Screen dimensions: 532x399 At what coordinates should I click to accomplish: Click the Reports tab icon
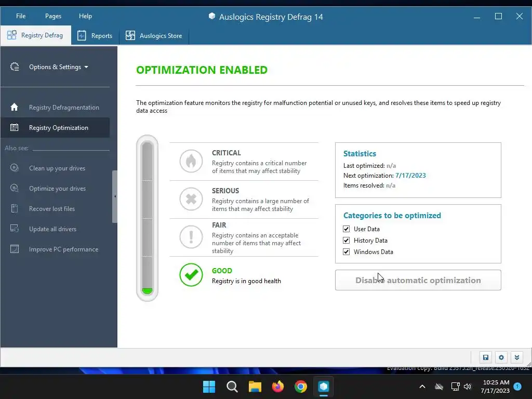(82, 35)
